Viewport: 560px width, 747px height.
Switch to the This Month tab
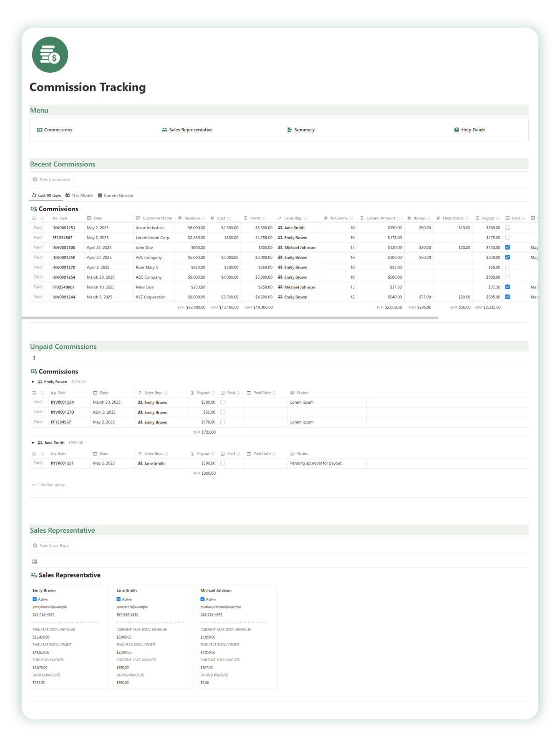[79, 196]
